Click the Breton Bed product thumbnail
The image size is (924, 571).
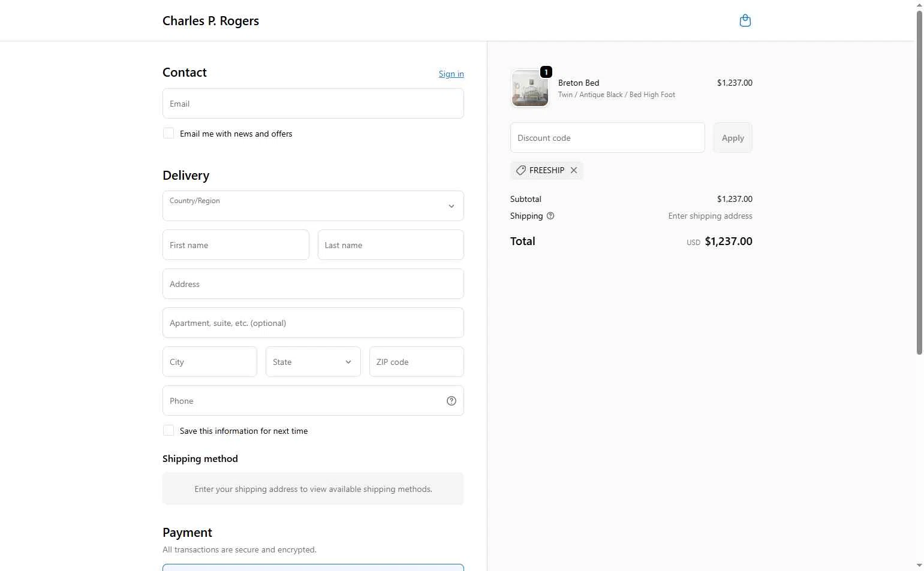[x=530, y=88]
